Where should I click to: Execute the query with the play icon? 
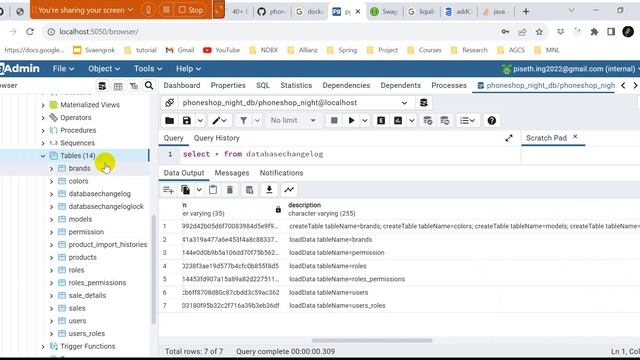(351, 120)
